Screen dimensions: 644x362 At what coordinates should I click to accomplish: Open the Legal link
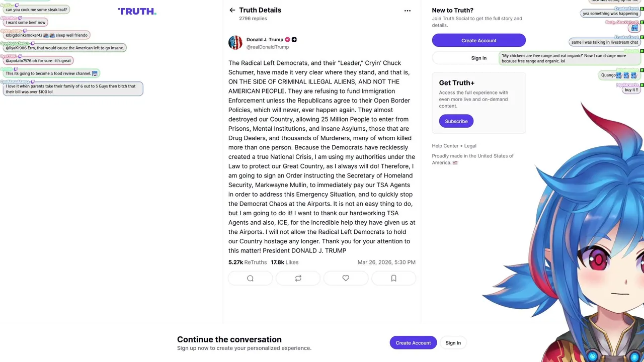point(470,146)
